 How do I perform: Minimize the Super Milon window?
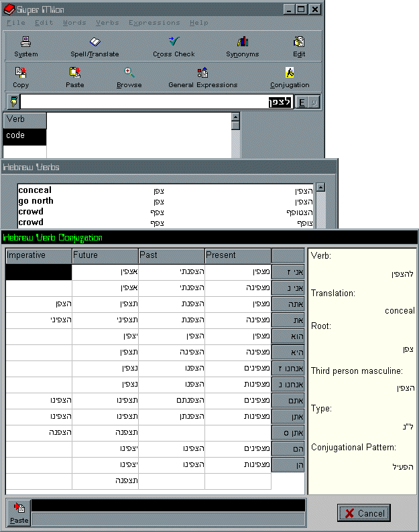coord(289,9)
